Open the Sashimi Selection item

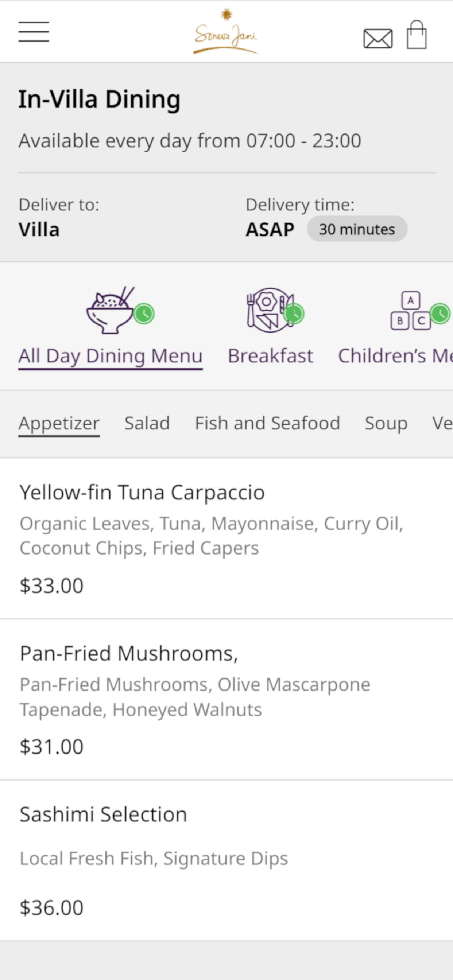[x=103, y=814]
